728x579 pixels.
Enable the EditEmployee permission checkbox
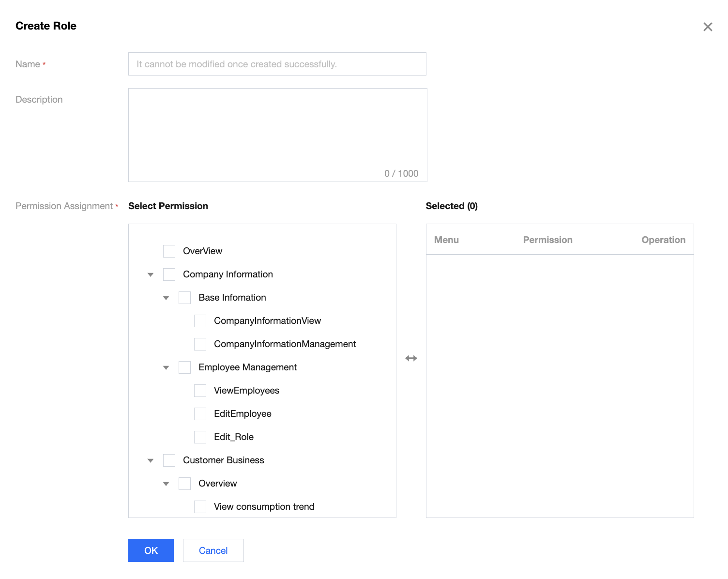(200, 414)
